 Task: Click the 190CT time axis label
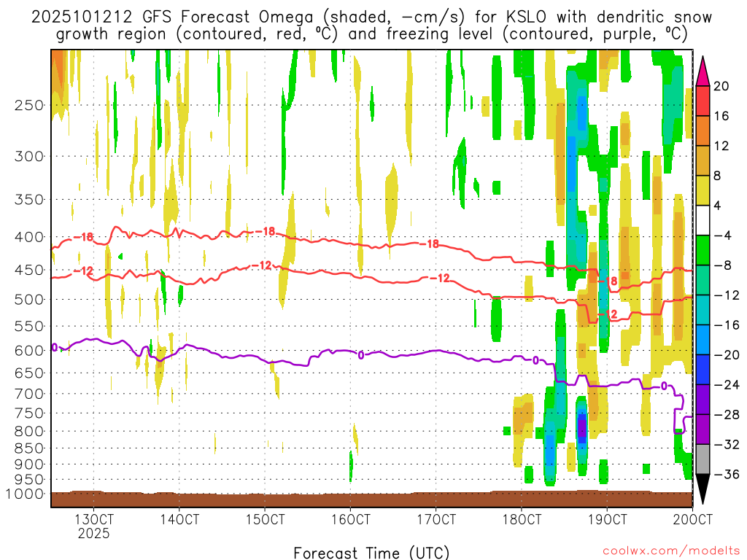607,519
